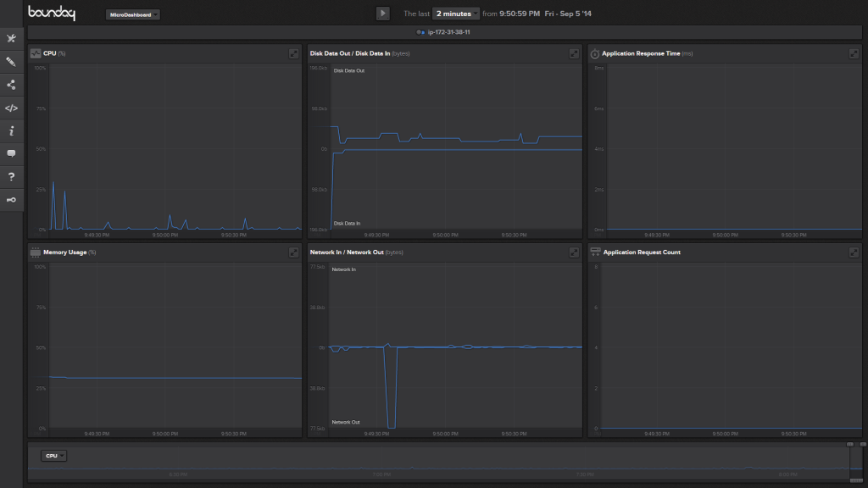Click the 9:49:30 PM label under the Memory Usage chart
This screenshot has width=868, height=488.
[97, 434]
